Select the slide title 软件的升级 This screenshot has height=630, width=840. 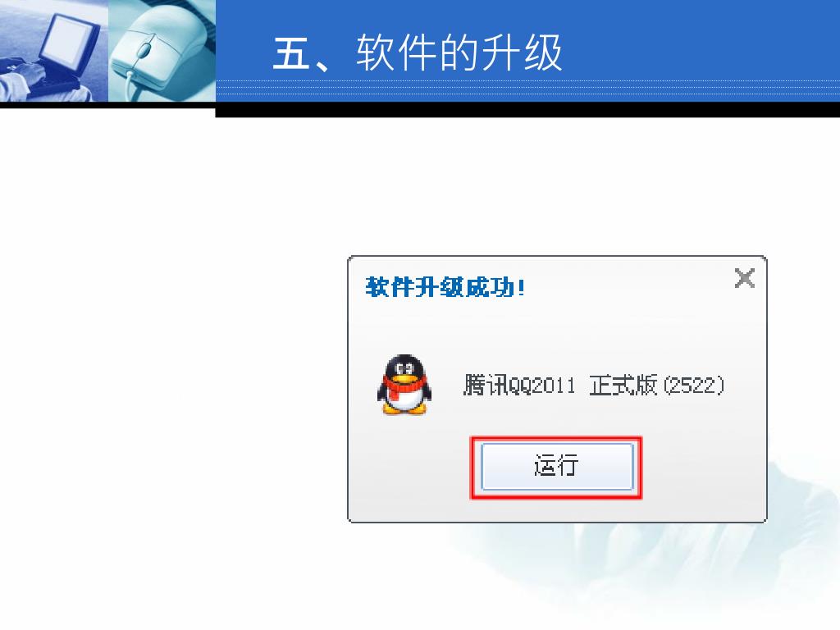coord(459,52)
